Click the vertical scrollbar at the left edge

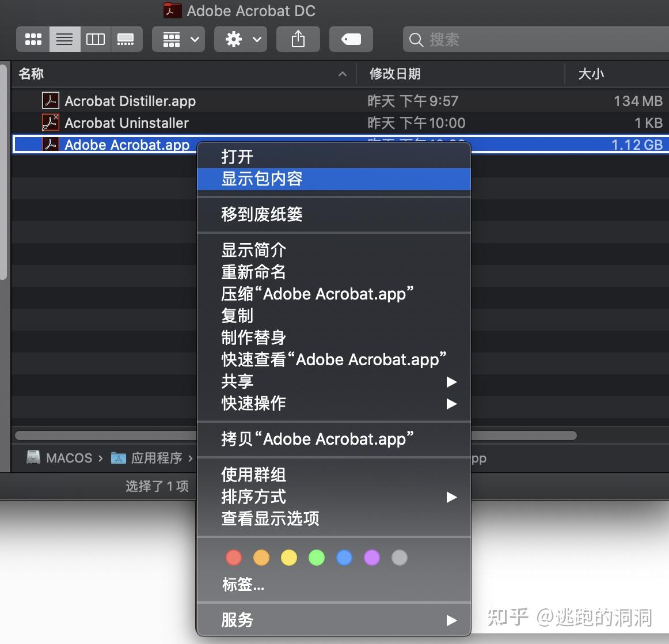pyautogui.click(x=3, y=172)
